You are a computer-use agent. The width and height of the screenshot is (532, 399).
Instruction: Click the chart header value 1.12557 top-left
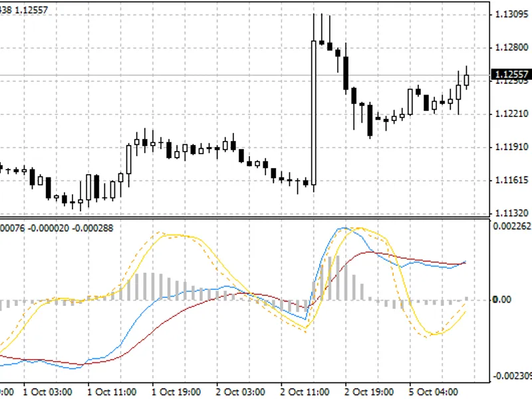click(31, 10)
